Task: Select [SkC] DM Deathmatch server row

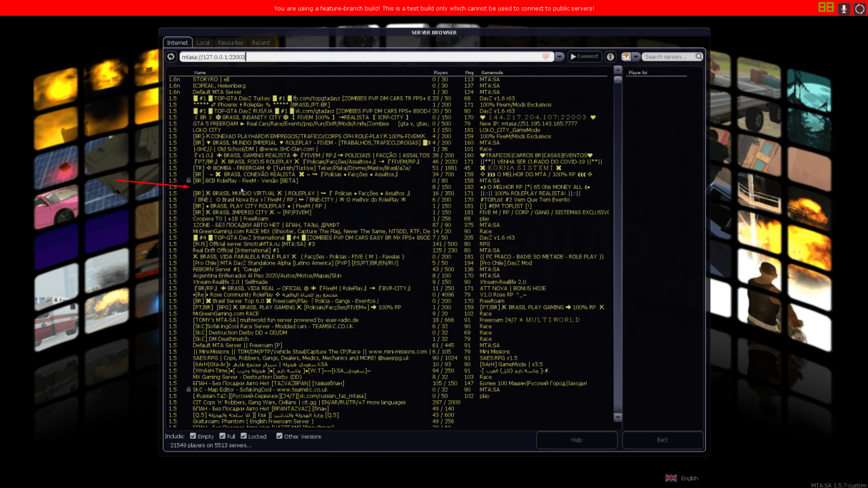Action: pos(388,339)
